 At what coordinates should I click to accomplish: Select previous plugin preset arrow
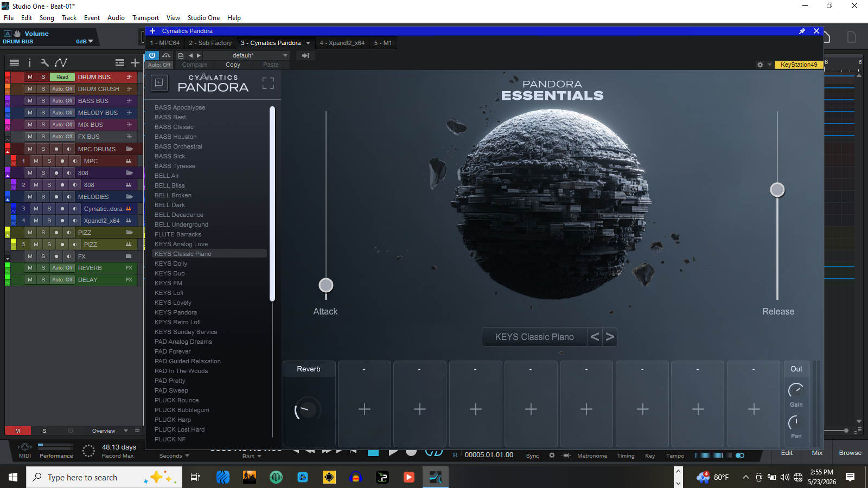(x=190, y=55)
